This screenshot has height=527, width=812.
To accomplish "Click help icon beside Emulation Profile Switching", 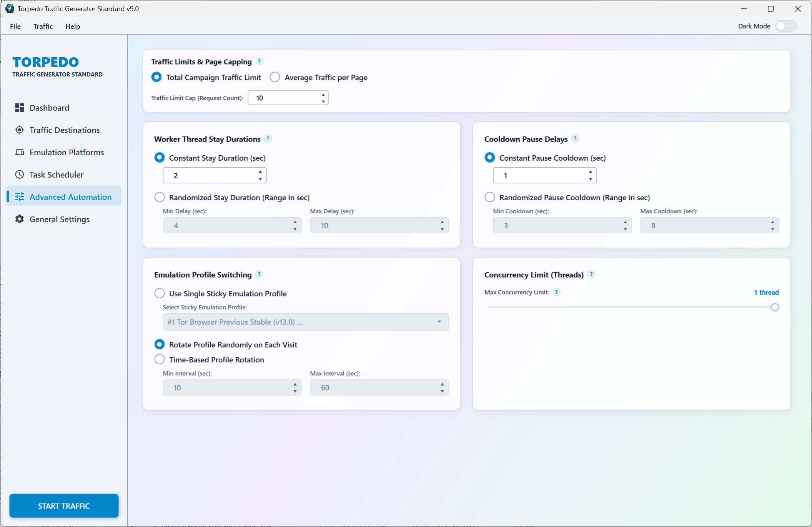I will 260,274.
